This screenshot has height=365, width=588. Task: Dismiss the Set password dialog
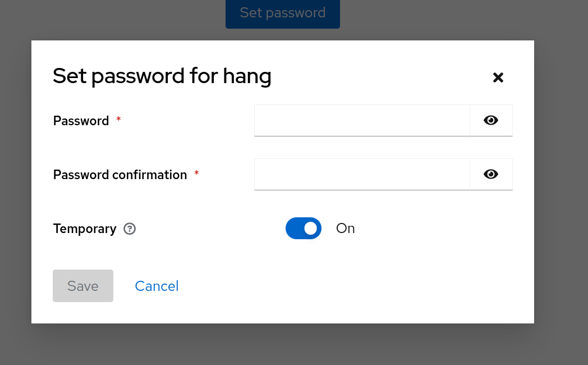pyautogui.click(x=498, y=77)
